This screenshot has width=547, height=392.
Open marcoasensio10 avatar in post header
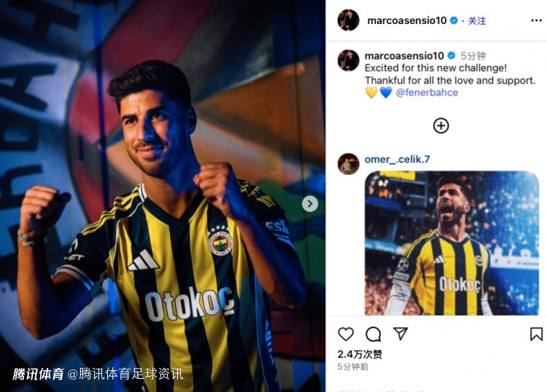click(348, 20)
